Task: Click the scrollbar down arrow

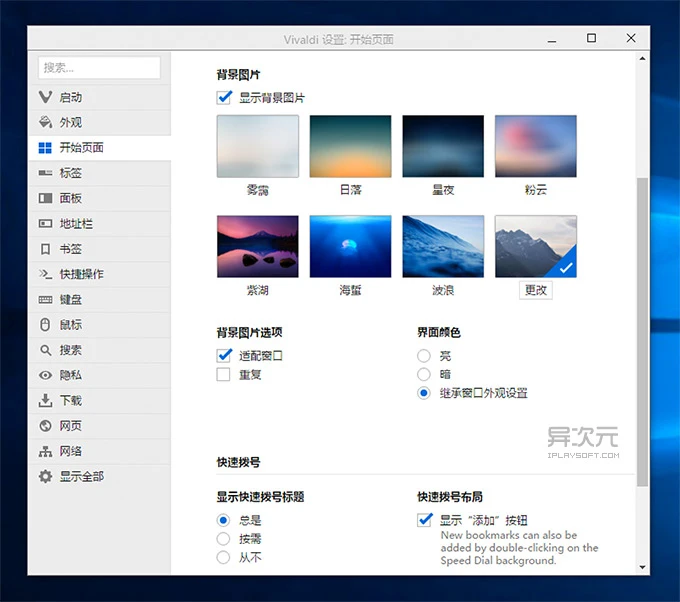Action: click(x=642, y=567)
